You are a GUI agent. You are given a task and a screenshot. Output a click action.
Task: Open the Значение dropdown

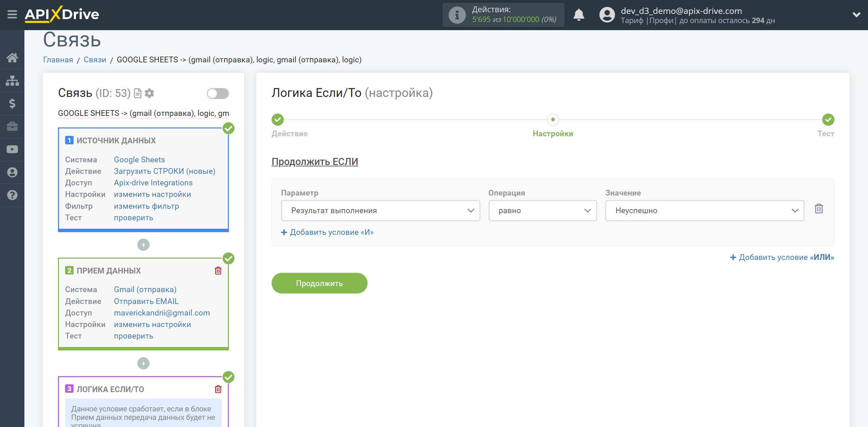705,210
